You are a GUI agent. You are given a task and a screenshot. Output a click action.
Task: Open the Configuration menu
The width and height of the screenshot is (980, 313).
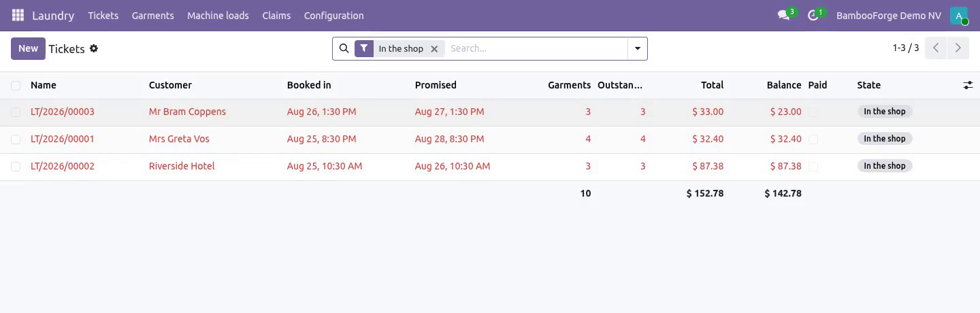click(x=334, y=16)
